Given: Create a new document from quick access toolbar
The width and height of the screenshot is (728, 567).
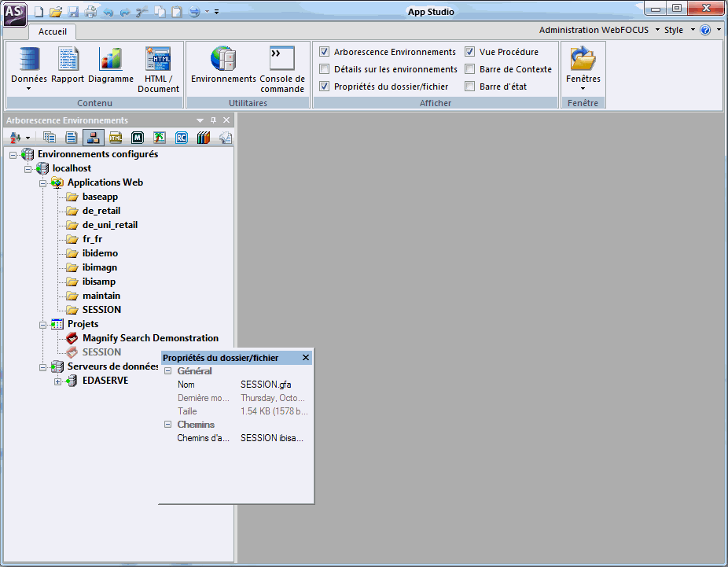Looking at the screenshot, I should click(39, 12).
